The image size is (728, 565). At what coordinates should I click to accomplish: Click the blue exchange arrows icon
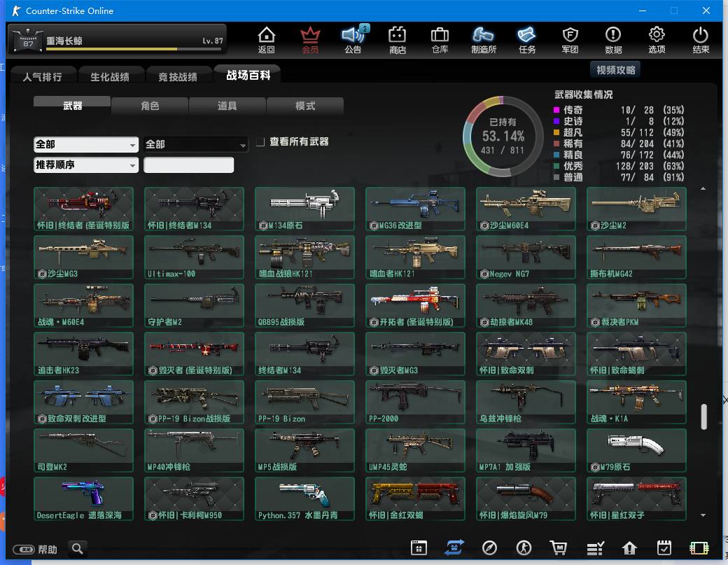454,547
